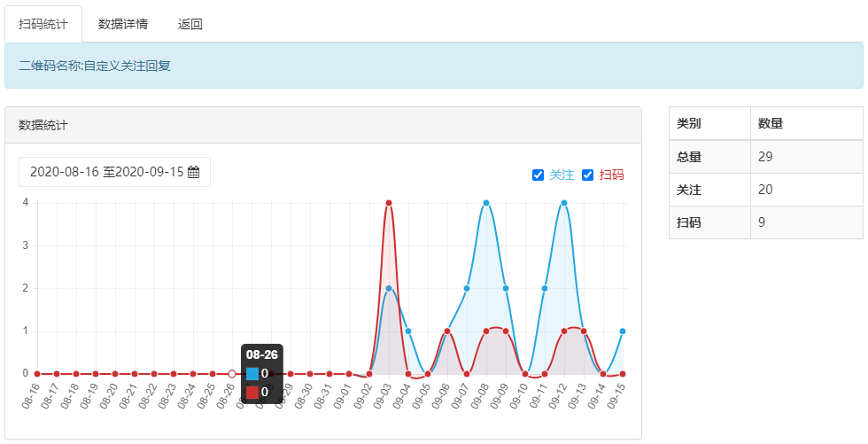The height and width of the screenshot is (444, 868).
Task: Click the red swatch in the 08-26 tooltip
Action: coord(252,393)
